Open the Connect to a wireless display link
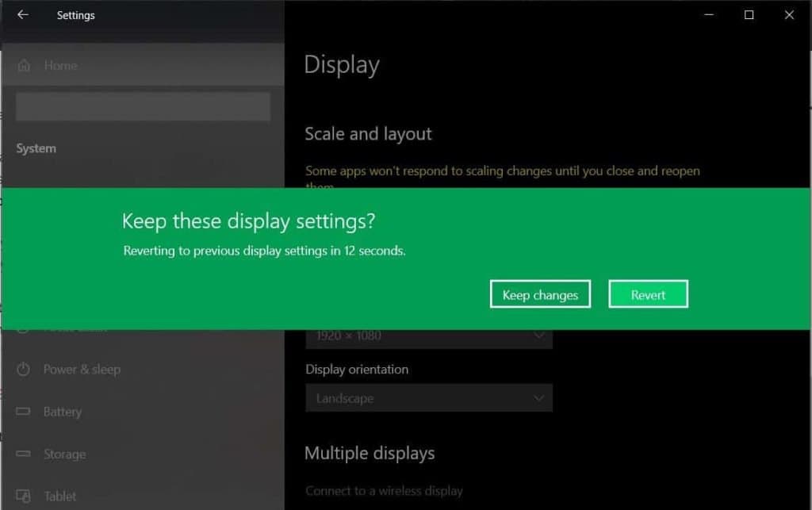Image resolution: width=812 pixels, height=510 pixels. (x=384, y=490)
